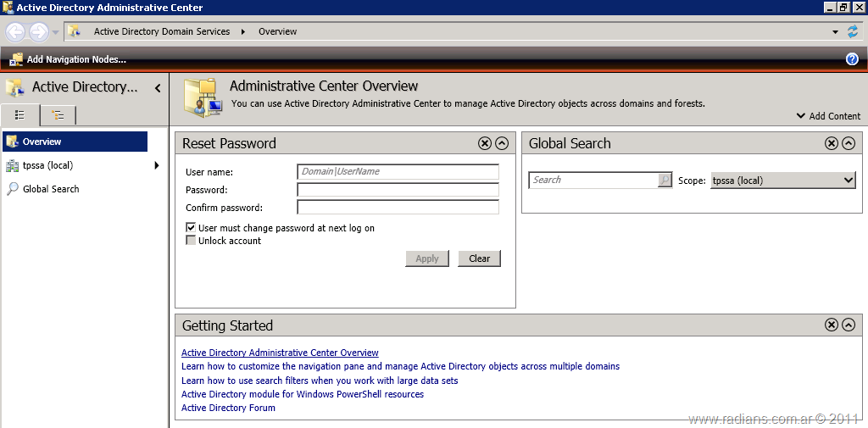Click the forward navigation arrow button
This screenshot has width=868, height=428.
click(x=39, y=32)
